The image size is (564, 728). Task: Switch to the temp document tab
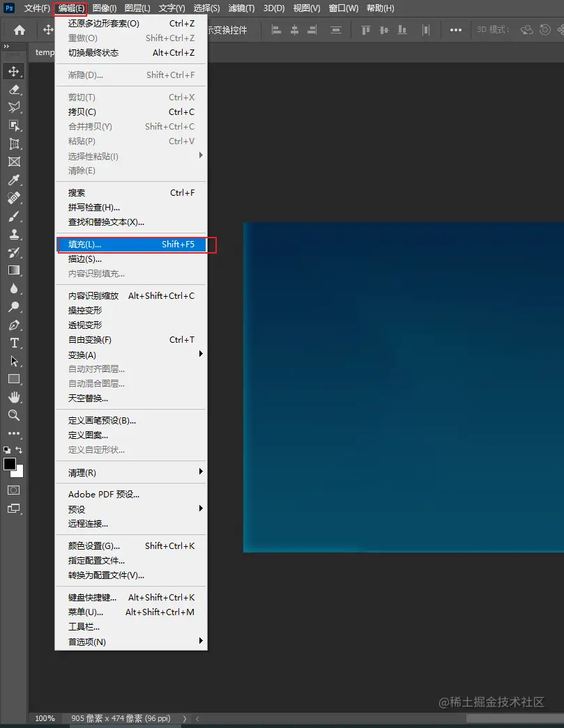(x=45, y=52)
